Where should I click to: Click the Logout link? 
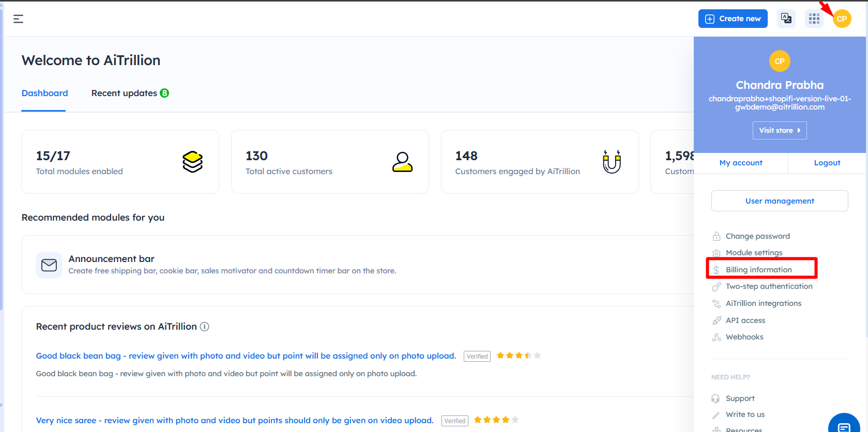pyautogui.click(x=827, y=163)
